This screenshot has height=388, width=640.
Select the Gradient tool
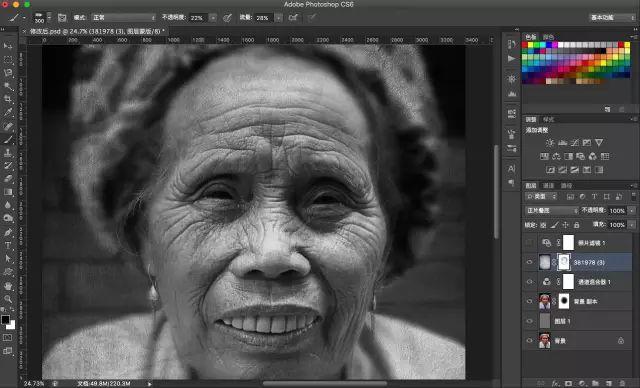coord(8,192)
